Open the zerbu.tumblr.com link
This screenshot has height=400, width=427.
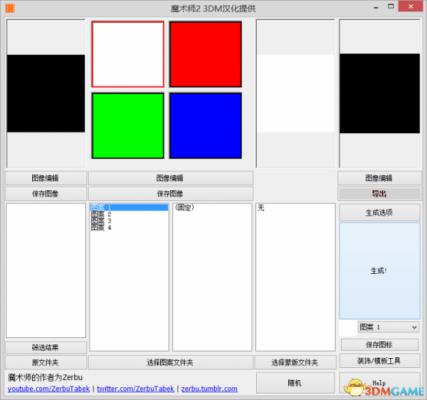coord(209,389)
